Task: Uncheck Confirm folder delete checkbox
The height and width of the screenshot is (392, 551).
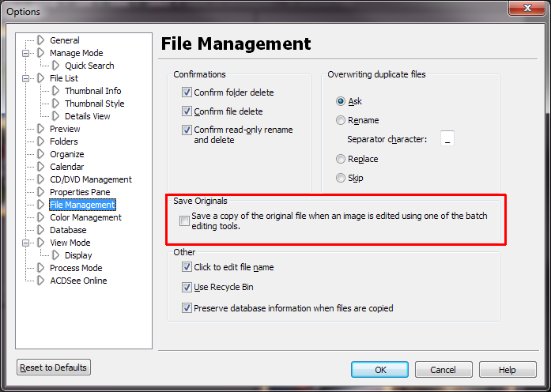Action: [x=187, y=92]
